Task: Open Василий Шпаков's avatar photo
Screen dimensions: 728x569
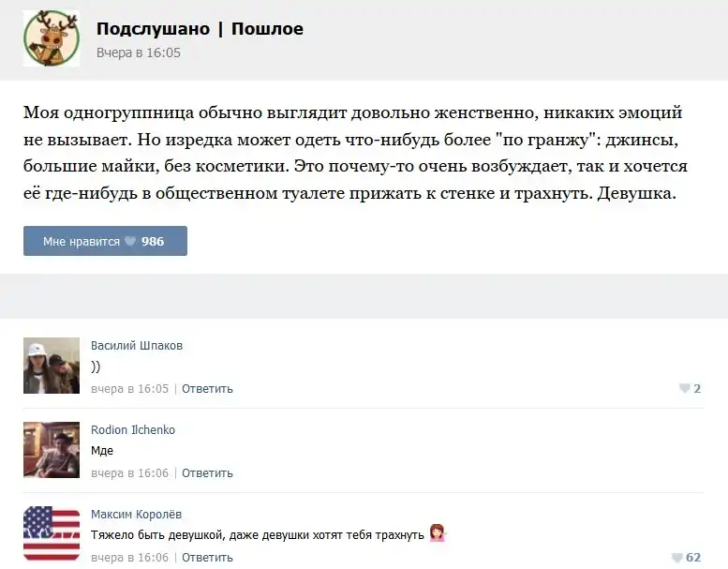Action: (x=51, y=366)
